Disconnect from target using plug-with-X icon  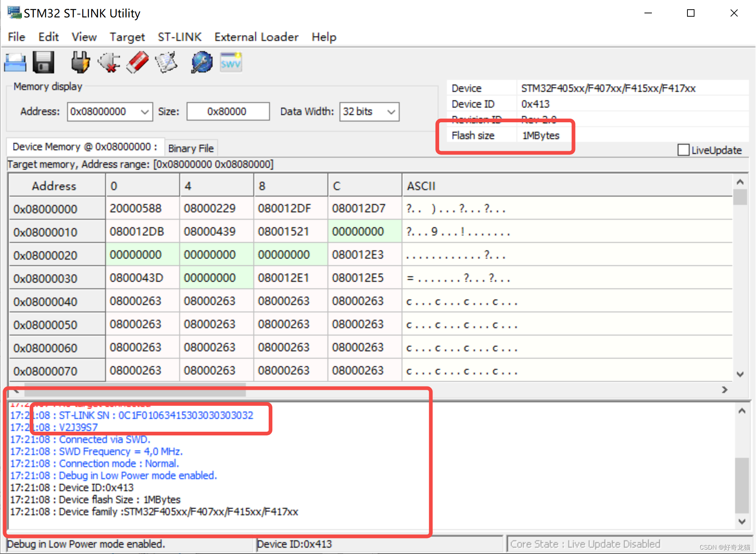pyautogui.click(x=109, y=62)
